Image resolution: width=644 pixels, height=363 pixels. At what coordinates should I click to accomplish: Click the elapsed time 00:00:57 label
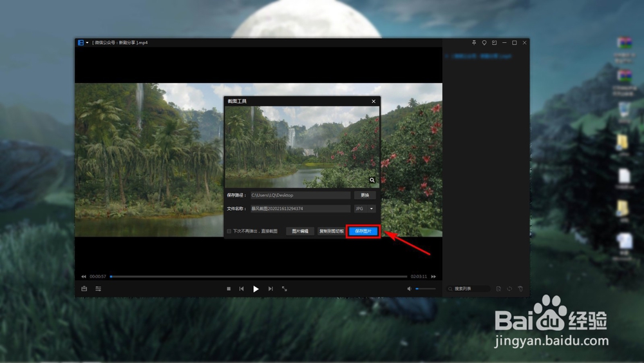tap(98, 277)
